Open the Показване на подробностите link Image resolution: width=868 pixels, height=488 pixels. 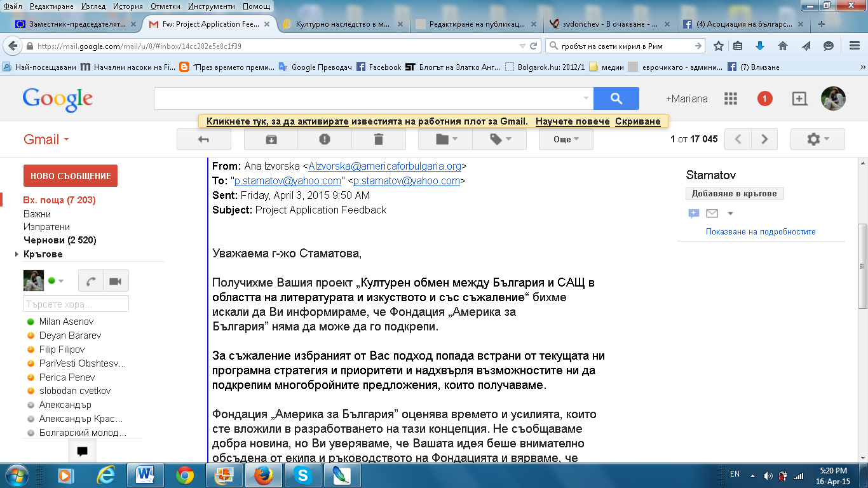tap(761, 232)
